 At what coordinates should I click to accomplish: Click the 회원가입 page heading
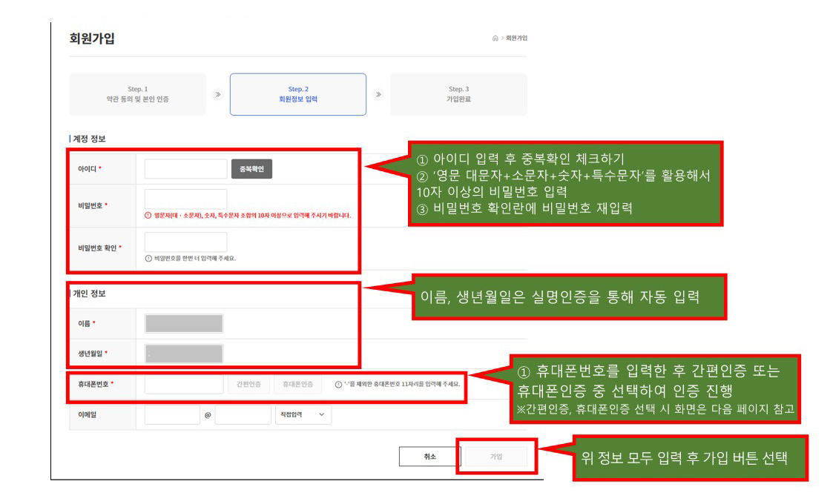[x=92, y=39]
